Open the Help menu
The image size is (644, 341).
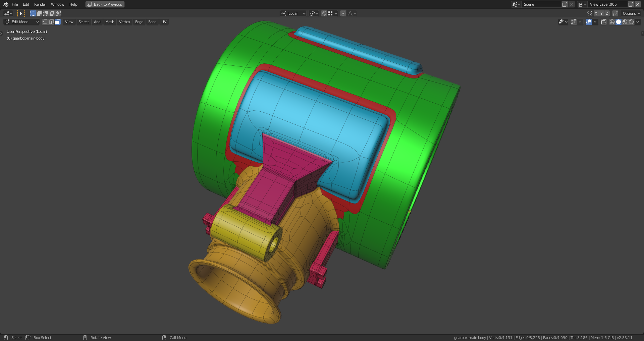[x=73, y=4]
